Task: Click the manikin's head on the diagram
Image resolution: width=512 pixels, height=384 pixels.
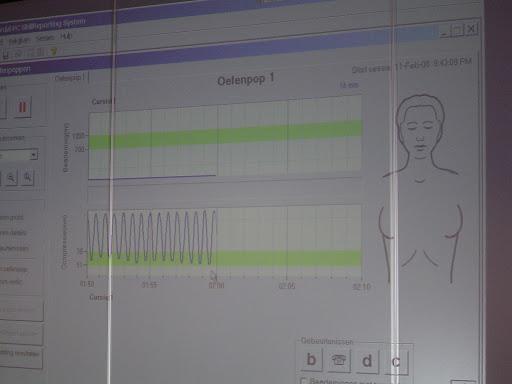Action: pyautogui.click(x=420, y=128)
